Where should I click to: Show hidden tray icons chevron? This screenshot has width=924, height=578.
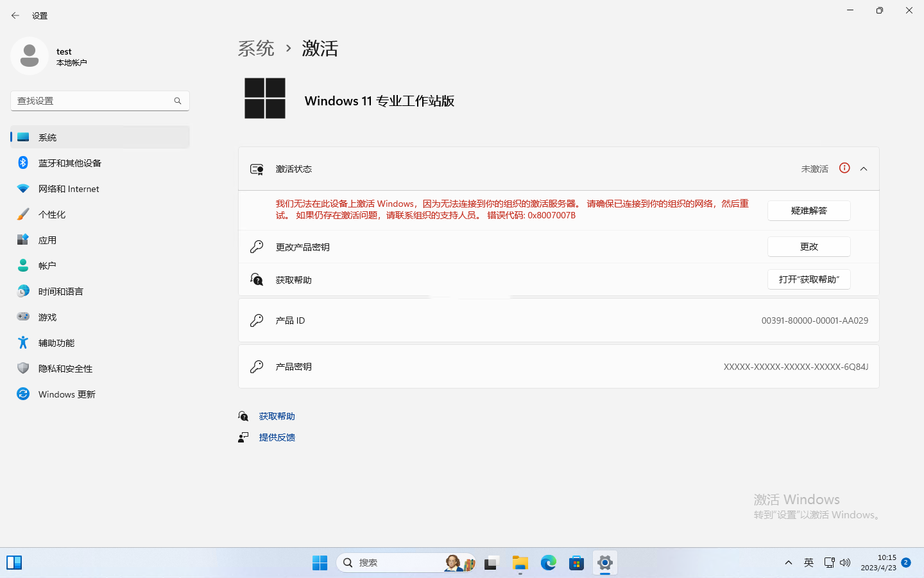tap(789, 563)
